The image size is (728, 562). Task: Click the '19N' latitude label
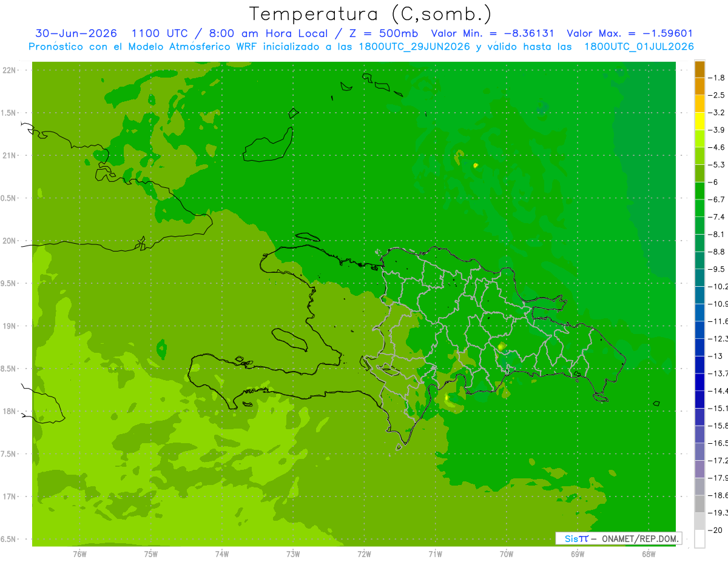point(10,326)
